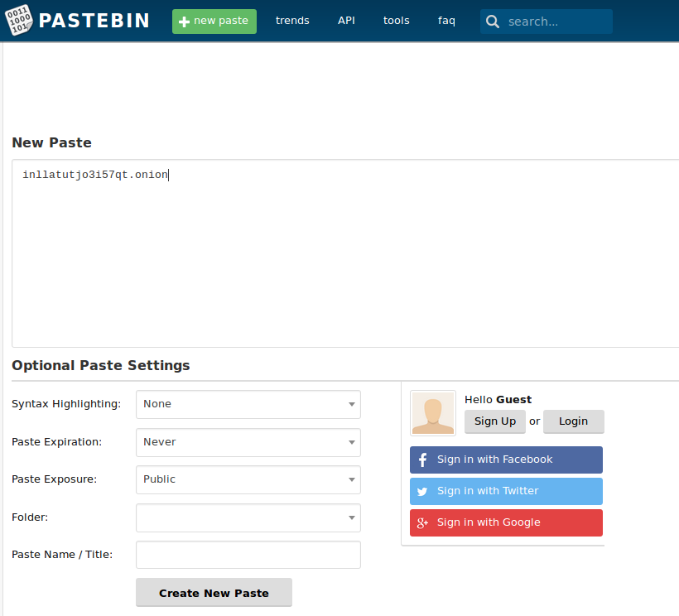Image resolution: width=679 pixels, height=616 pixels.
Task: Open the trends menu item
Action: coord(292,21)
